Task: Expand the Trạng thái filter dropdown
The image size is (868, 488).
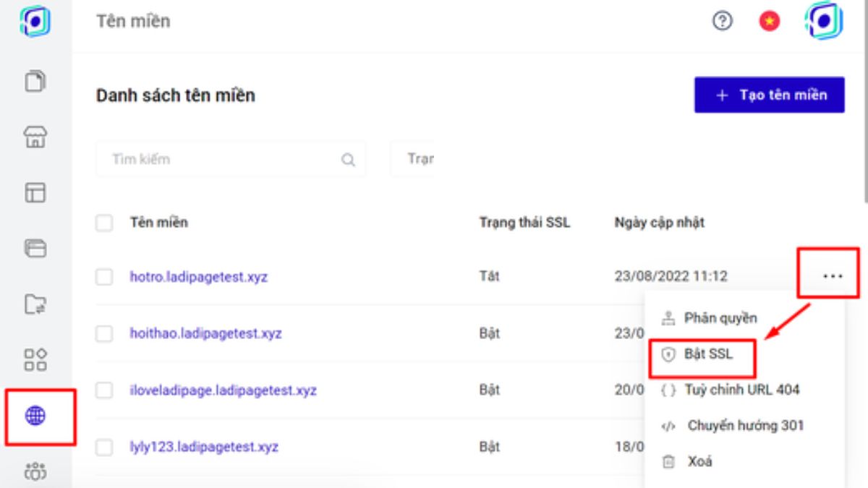Action: 414,159
